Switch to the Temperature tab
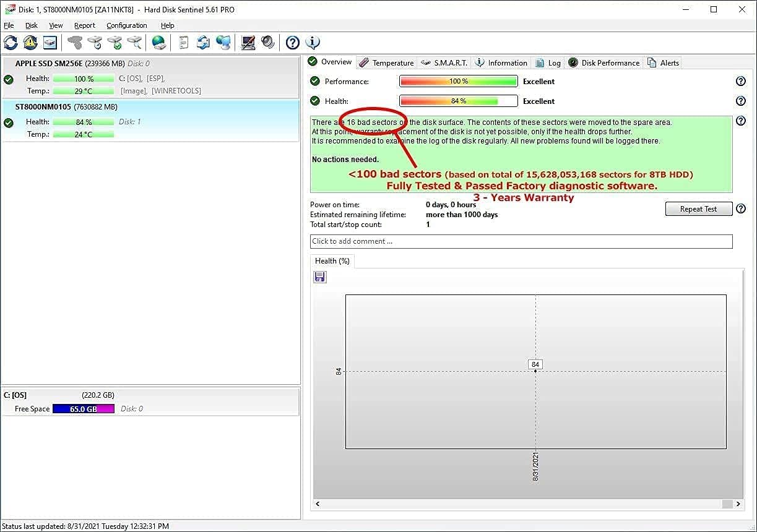757x532 pixels. pyautogui.click(x=386, y=62)
